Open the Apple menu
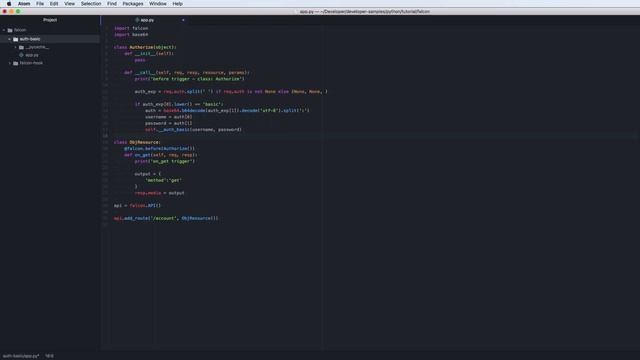This screenshot has height=360, width=640. 9,4
